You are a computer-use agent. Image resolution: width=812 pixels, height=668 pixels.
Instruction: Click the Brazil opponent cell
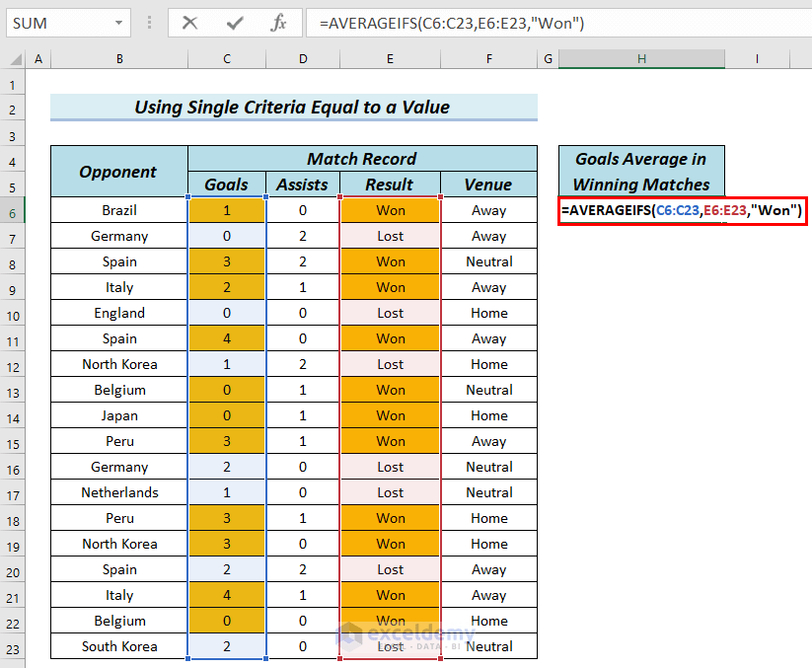pos(118,210)
